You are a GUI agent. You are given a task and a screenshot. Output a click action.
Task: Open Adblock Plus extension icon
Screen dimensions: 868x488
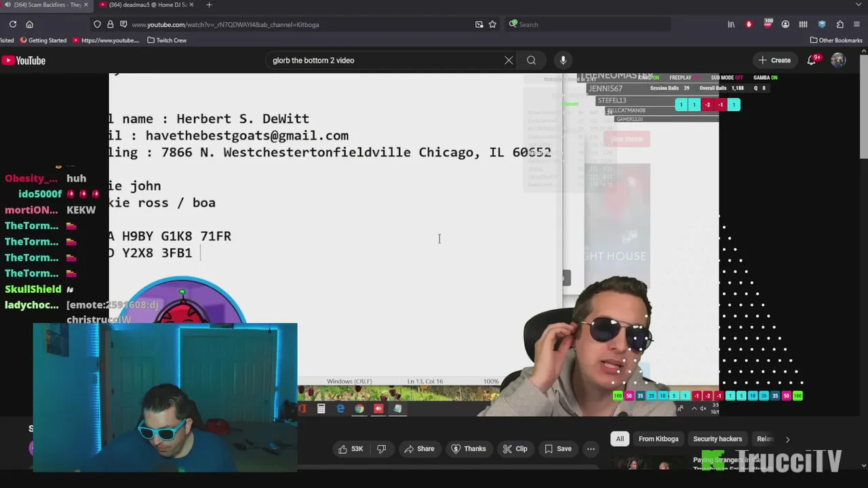click(768, 24)
